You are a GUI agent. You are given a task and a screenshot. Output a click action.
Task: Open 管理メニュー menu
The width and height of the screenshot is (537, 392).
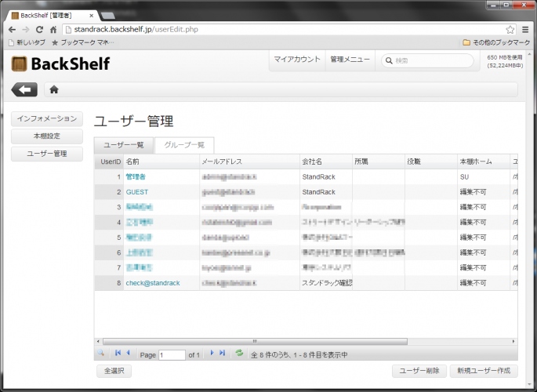[x=350, y=60]
